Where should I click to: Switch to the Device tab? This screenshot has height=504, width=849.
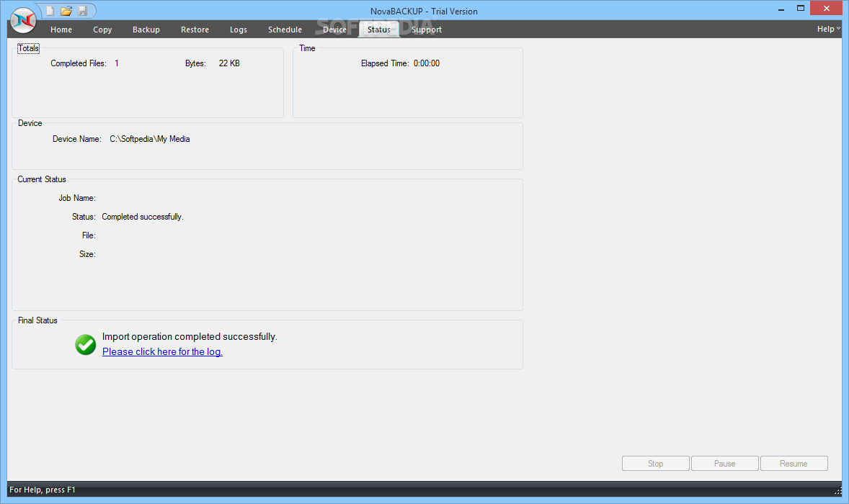click(x=334, y=30)
